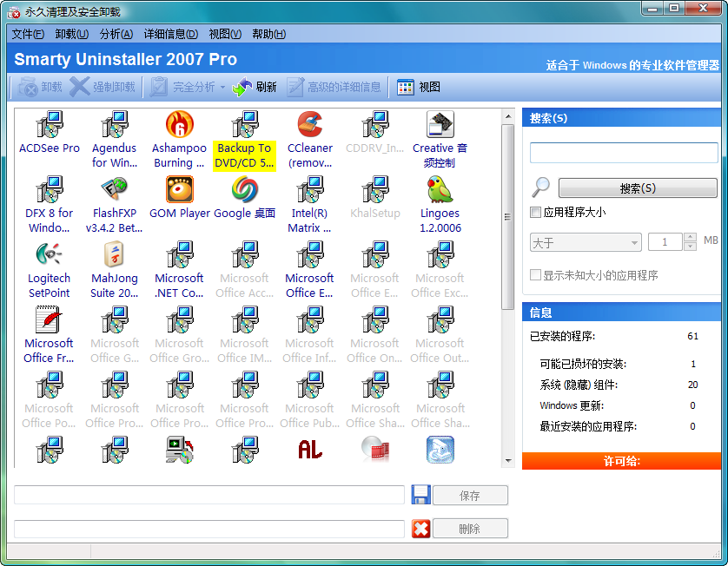This screenshot has height=566, width=728.
Task: Open the 完全分析 dropdown arrow
Action: (x=222, y=87)
